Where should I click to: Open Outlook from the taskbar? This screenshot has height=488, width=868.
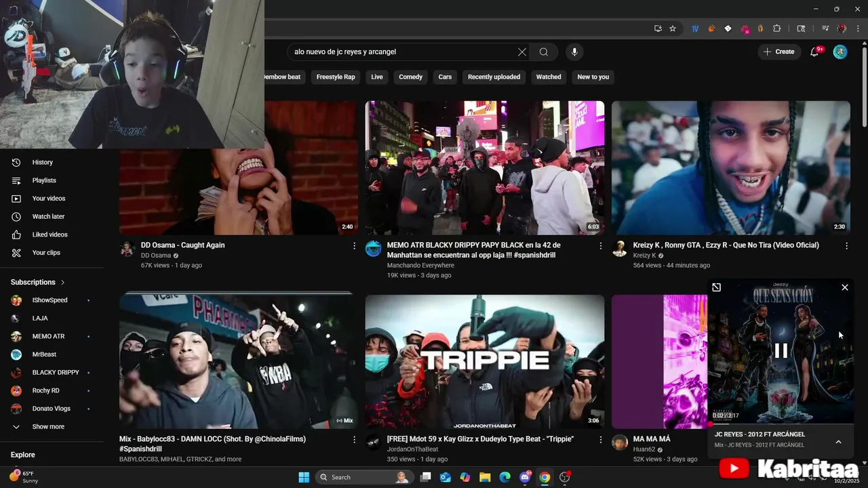click(x=446, y=477)
